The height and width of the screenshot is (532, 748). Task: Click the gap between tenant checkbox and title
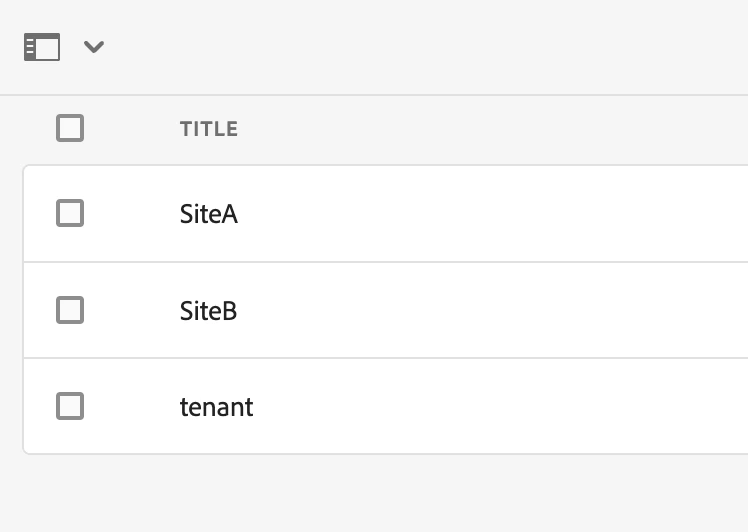130,407
